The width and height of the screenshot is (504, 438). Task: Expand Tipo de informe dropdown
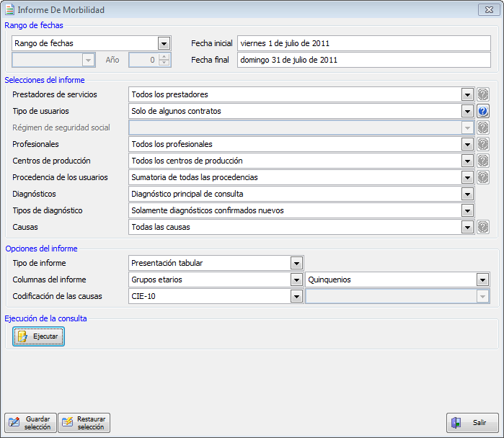[296, 264]
